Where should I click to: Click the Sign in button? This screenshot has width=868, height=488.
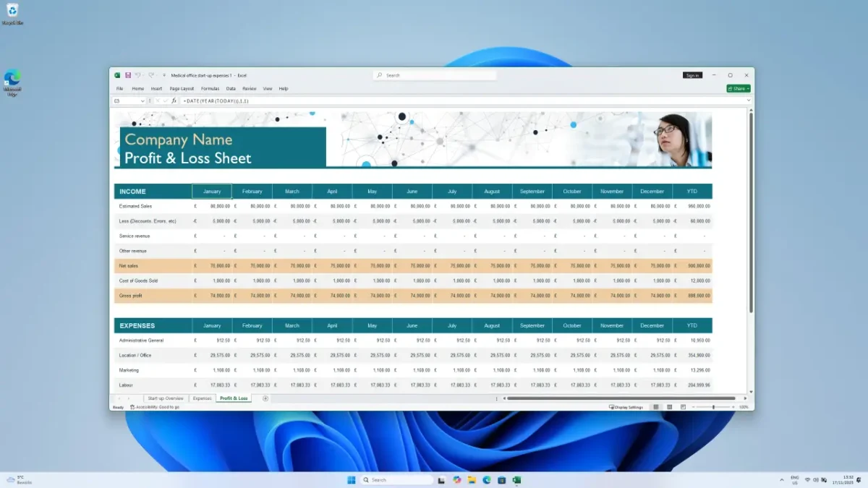pos(692,75)
